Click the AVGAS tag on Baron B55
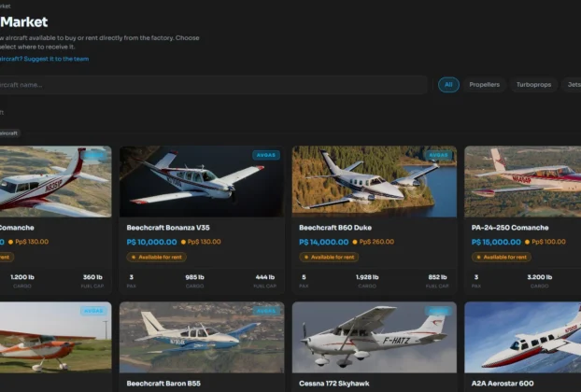The image size is (581, 392). (266, 311)
